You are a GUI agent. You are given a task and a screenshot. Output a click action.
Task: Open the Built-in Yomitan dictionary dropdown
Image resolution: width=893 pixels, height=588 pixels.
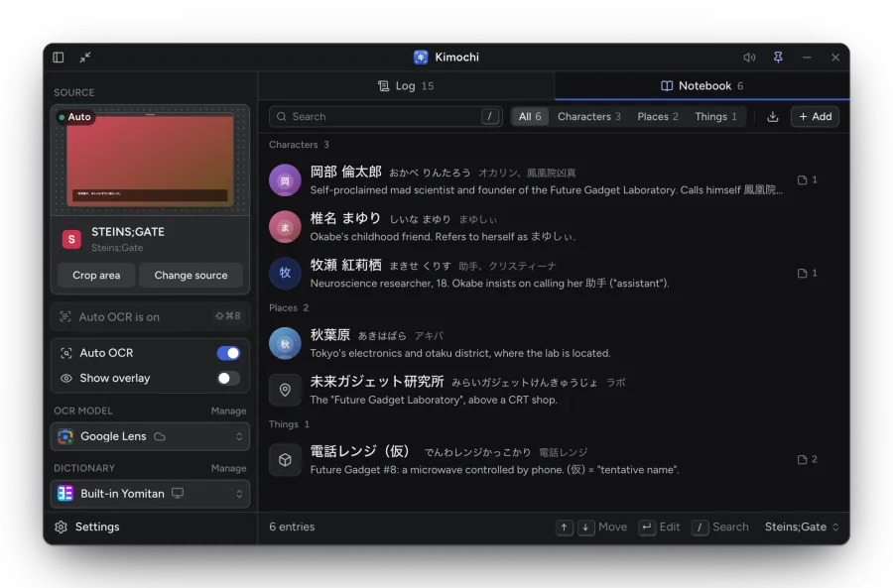click(x=151, y=494)
